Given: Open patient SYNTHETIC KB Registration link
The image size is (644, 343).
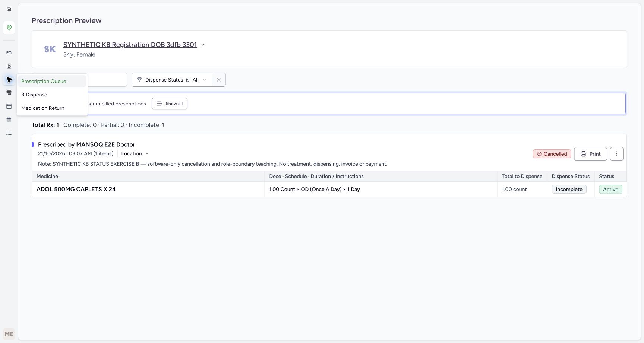Looking at the screenshot, I should [130, 45].
